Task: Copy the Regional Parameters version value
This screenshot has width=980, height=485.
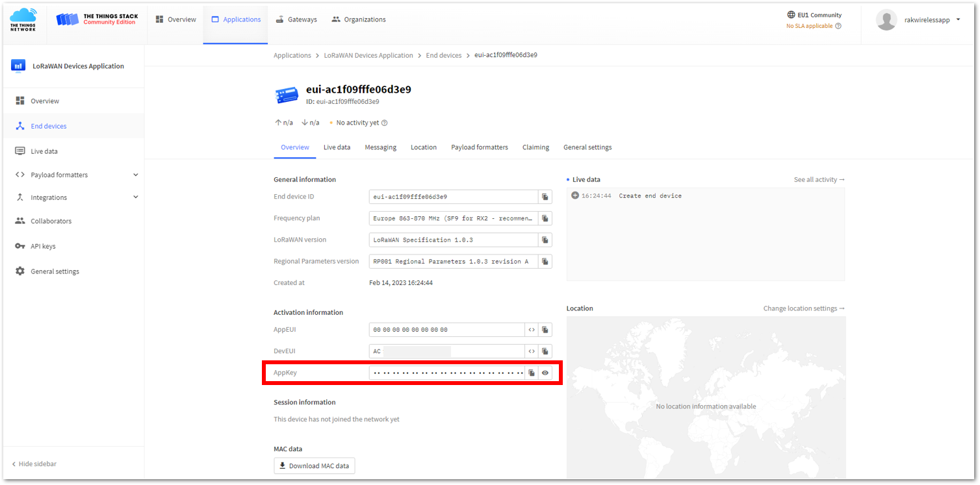Action: pyautogui.click(x=545, y=261)
